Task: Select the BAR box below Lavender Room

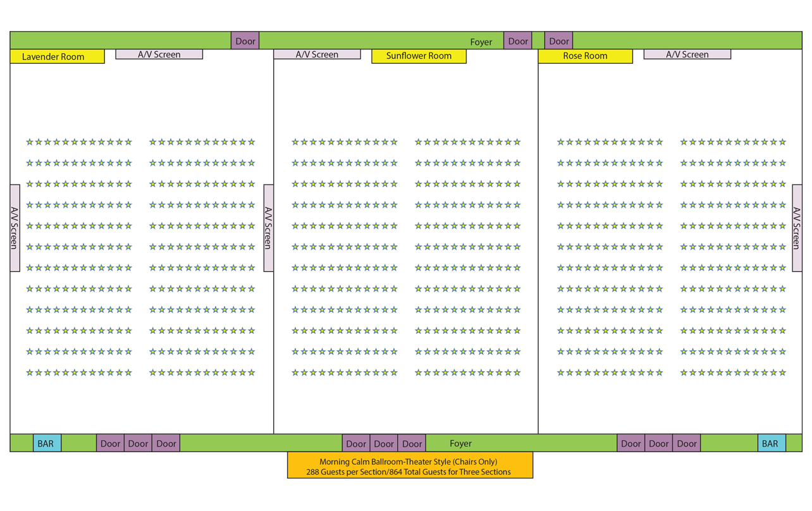Action: pos(47,443)
